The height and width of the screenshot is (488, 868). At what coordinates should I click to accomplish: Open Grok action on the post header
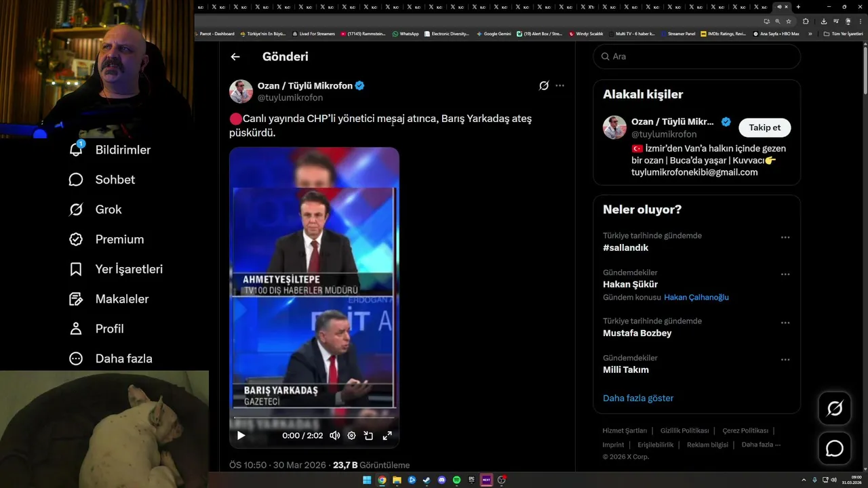(544, 85)
